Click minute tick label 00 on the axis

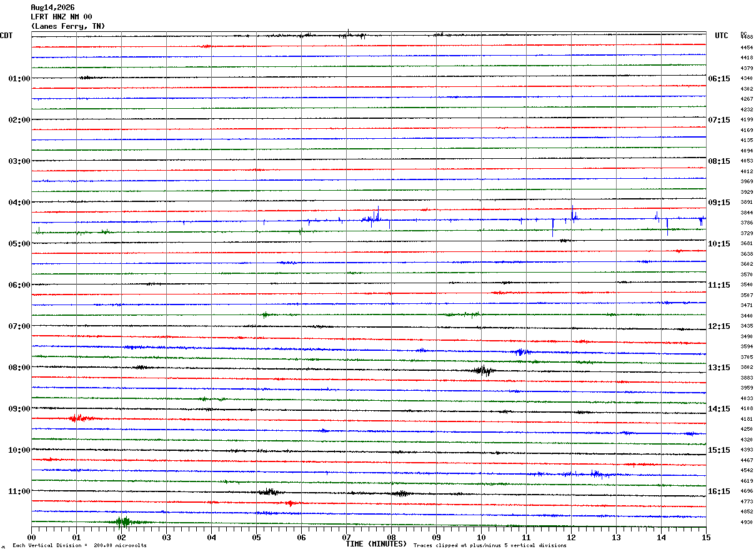tap(31, 537)
